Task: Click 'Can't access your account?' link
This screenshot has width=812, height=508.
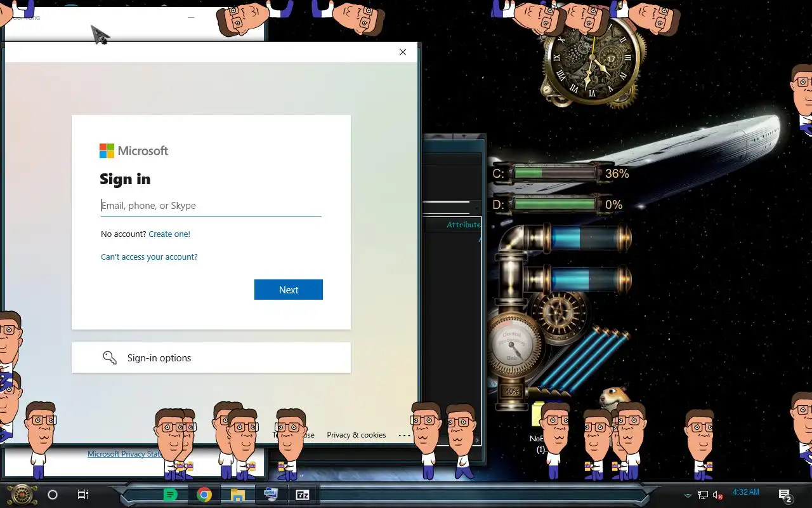Action: 149,257
